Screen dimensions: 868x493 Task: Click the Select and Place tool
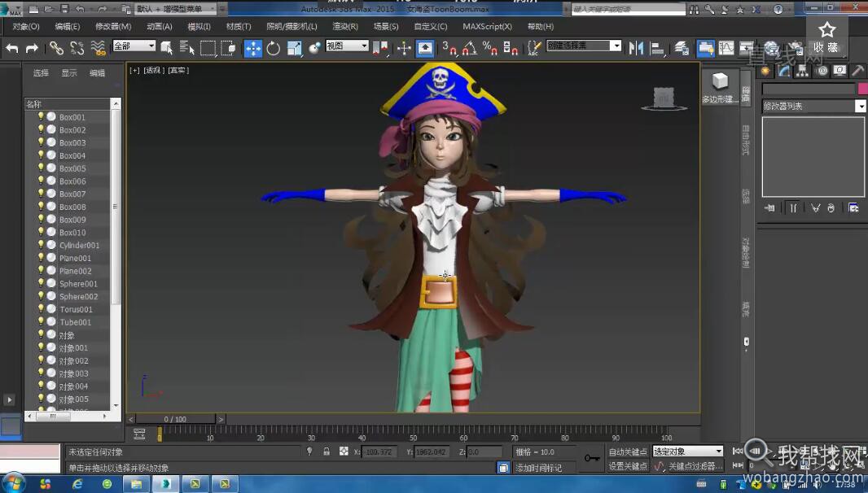314,48
